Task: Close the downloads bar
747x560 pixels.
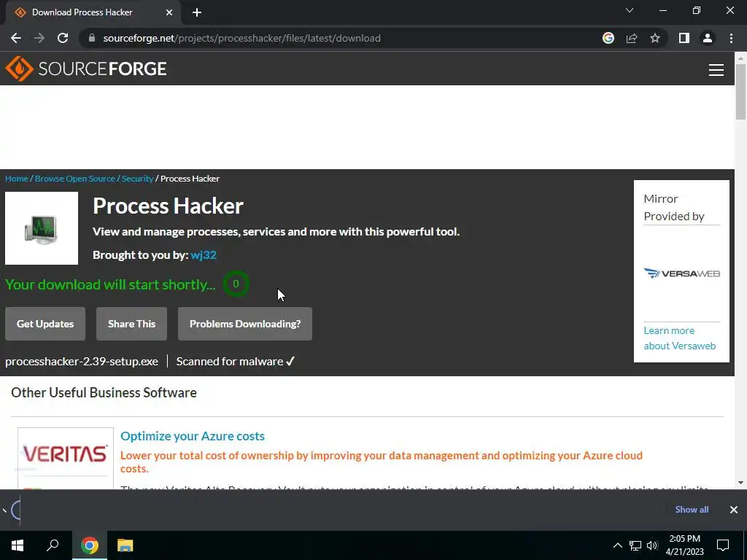Action: (734, 510)
